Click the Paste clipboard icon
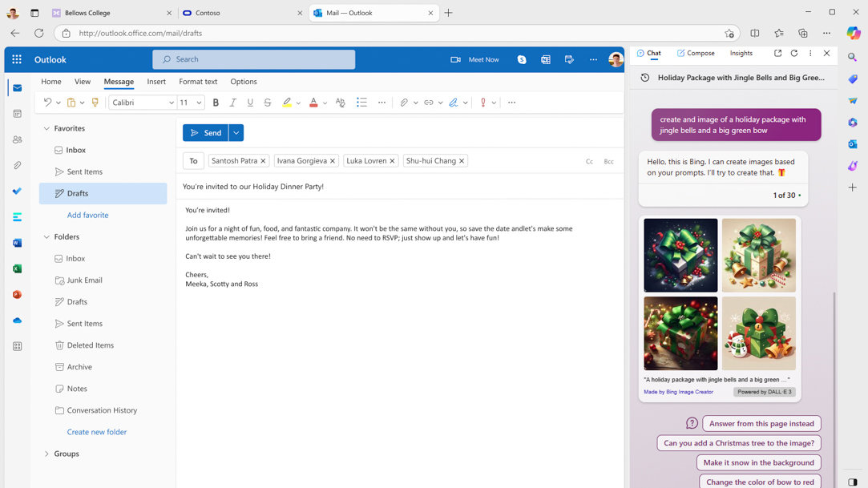The width and height of the screenshot is (868, 488). 71,103
